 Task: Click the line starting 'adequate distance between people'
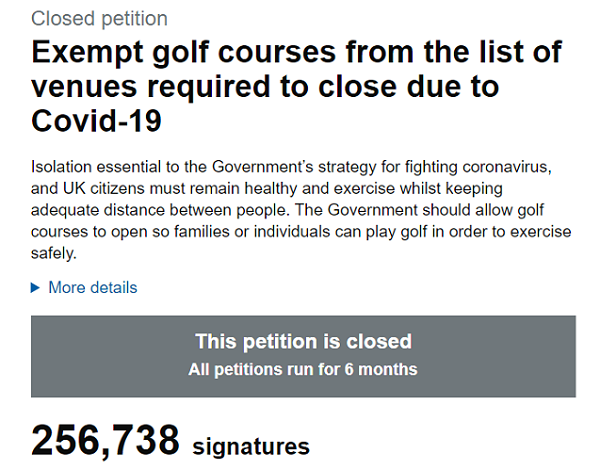[287, 211]
